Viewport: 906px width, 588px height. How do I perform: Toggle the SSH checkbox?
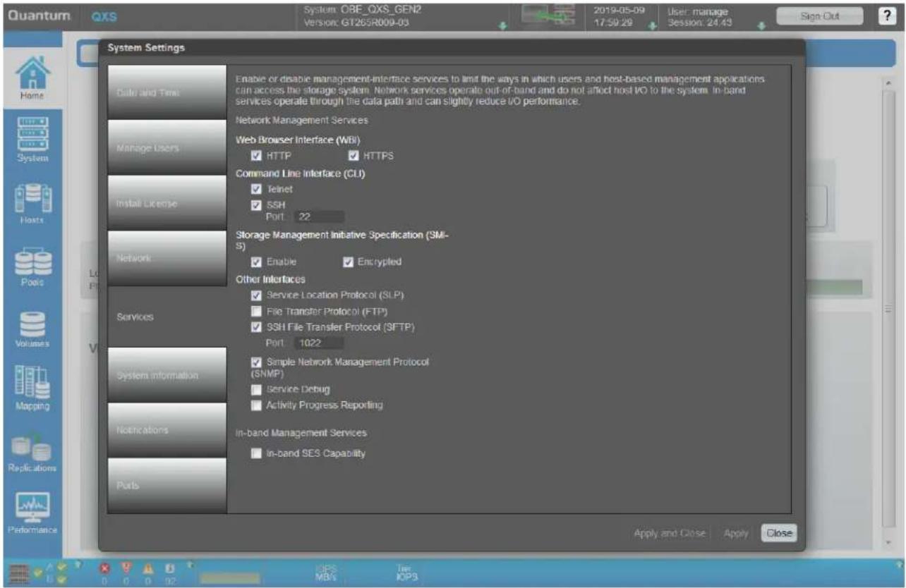point(257,205)
